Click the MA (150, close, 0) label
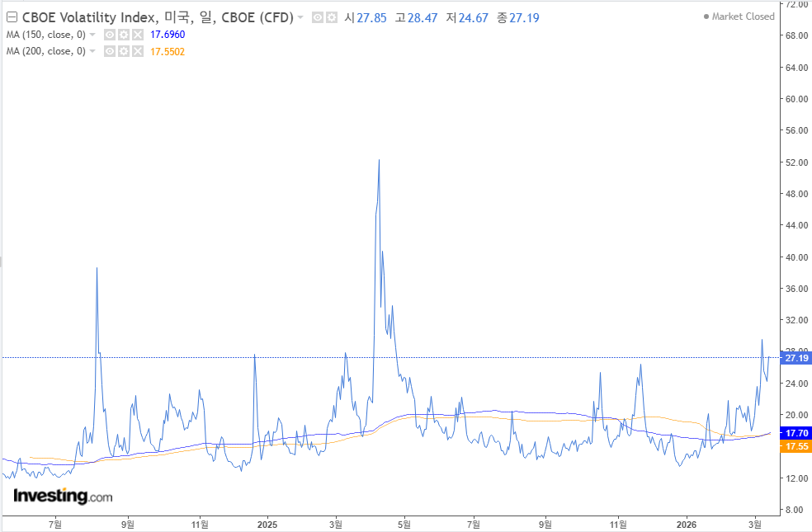The width and height of the screenshot is (812, 532). (45, 35)
